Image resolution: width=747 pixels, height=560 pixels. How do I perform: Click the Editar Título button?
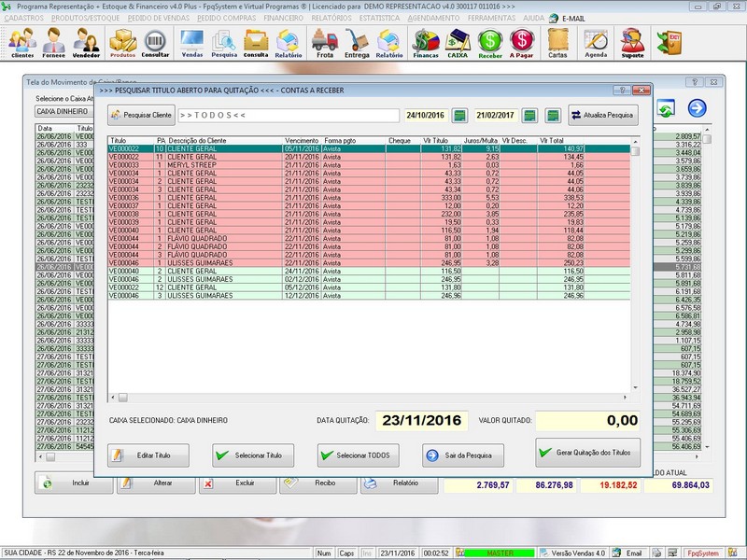(x=148, y=455)
